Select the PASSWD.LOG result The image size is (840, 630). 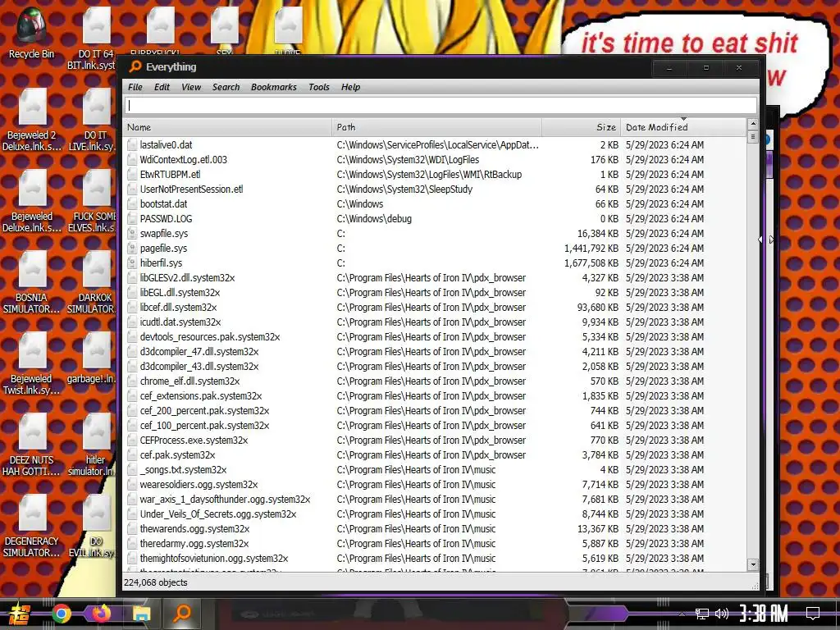tap(166, 218)
